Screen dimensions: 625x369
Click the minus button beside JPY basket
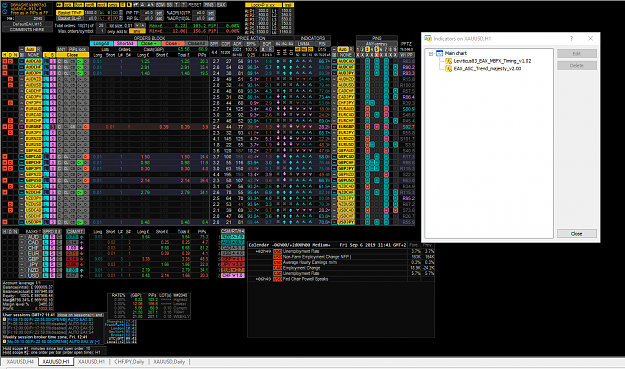(22, 265)
